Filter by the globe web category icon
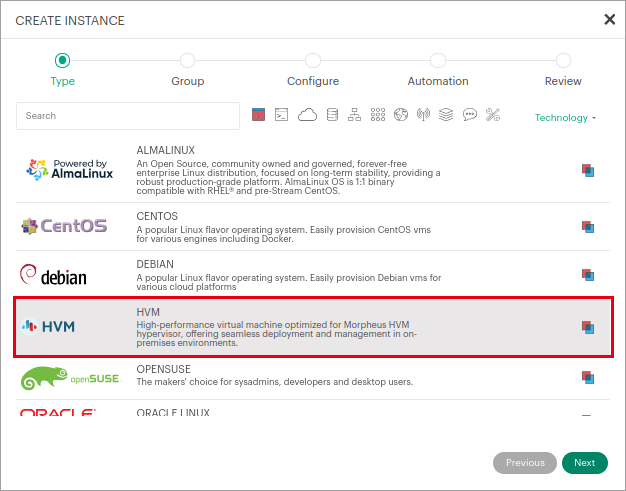 point(401,115)
